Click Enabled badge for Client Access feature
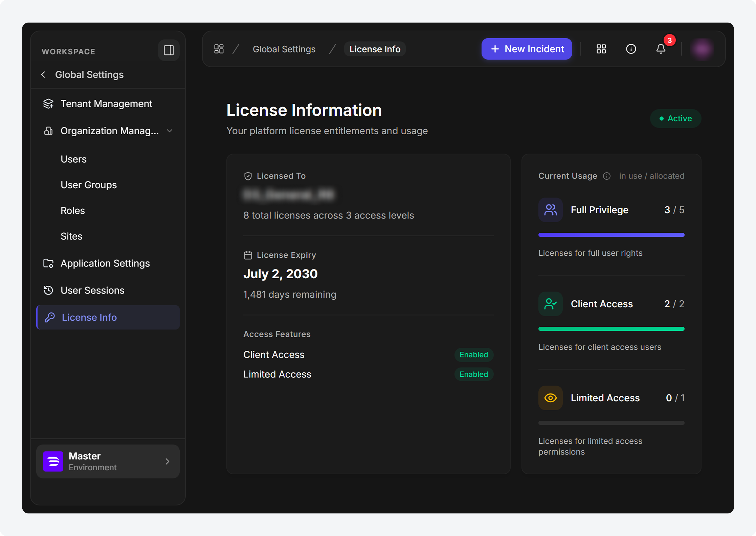The height and width of the screenshot is (536, 756). pyautogui.click(x=474, y=354)
